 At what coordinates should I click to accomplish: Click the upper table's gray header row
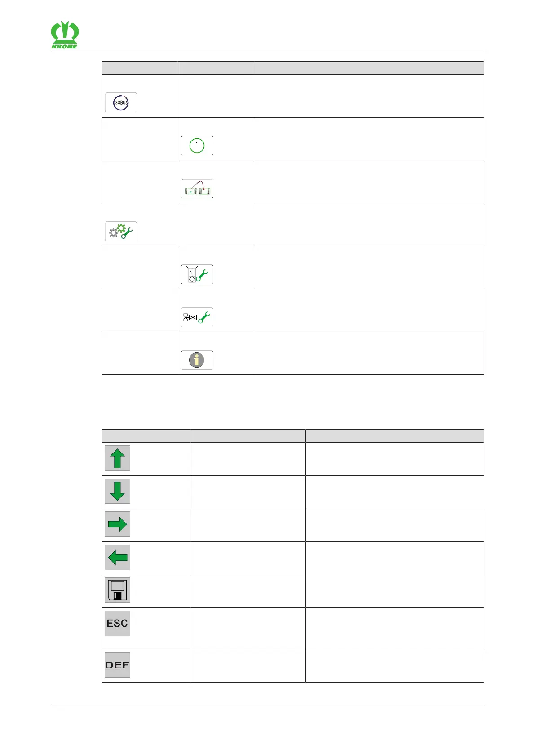292,68
